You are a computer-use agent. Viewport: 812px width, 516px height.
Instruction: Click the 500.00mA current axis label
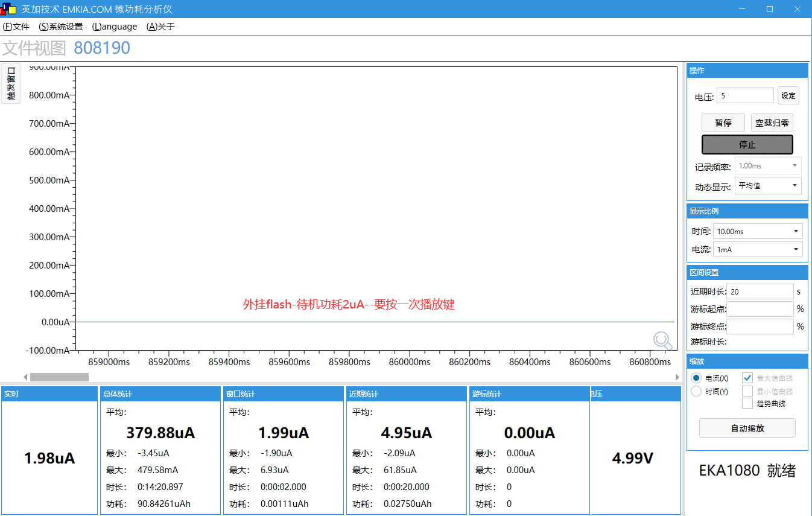49,180
